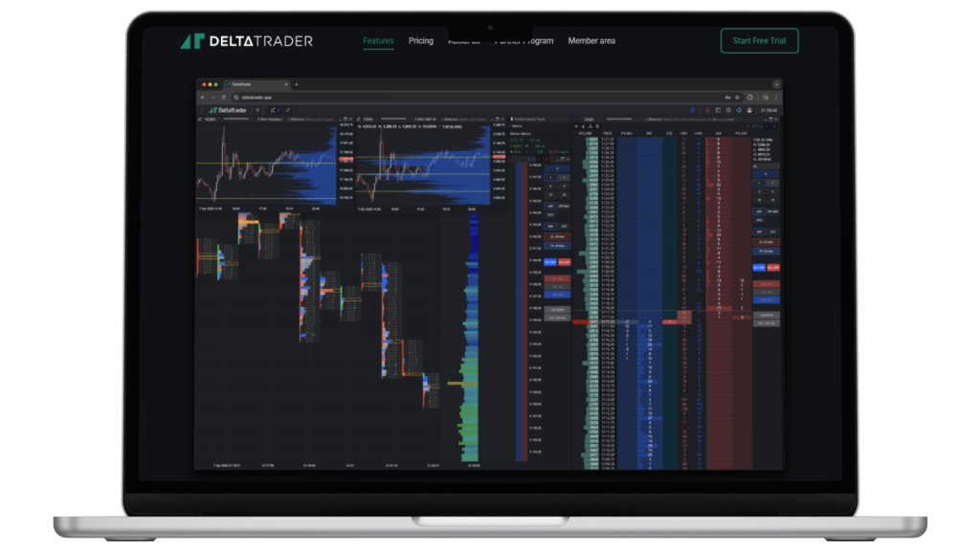The image size is (980, 551).
Task: Open the NQM5 symbol dropdown
Action: 212,120
